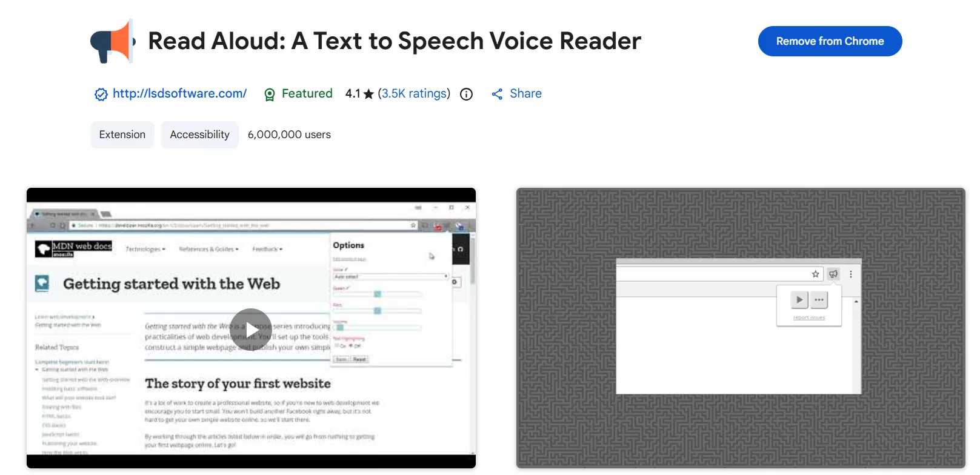
Task: Open the http://lsdsoftware.com/ publisher link
Action: point(179,93)
